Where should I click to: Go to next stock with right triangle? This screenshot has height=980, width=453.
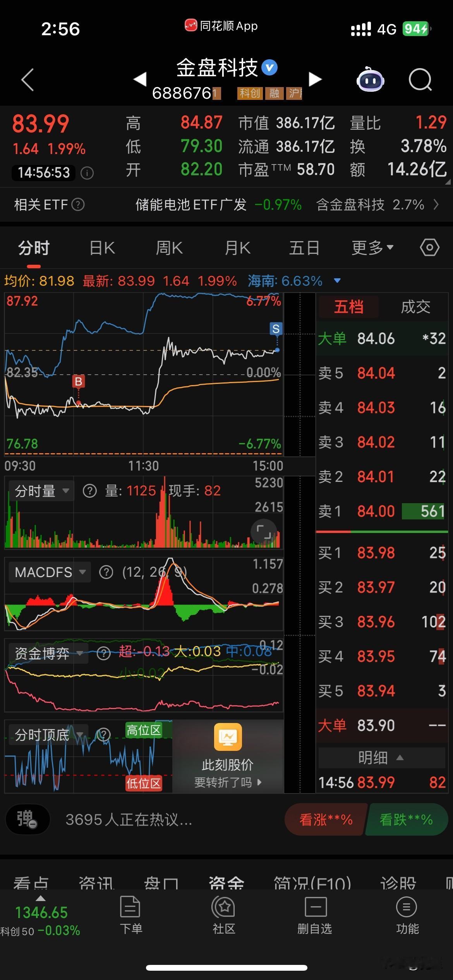click(x=315, y=79)
